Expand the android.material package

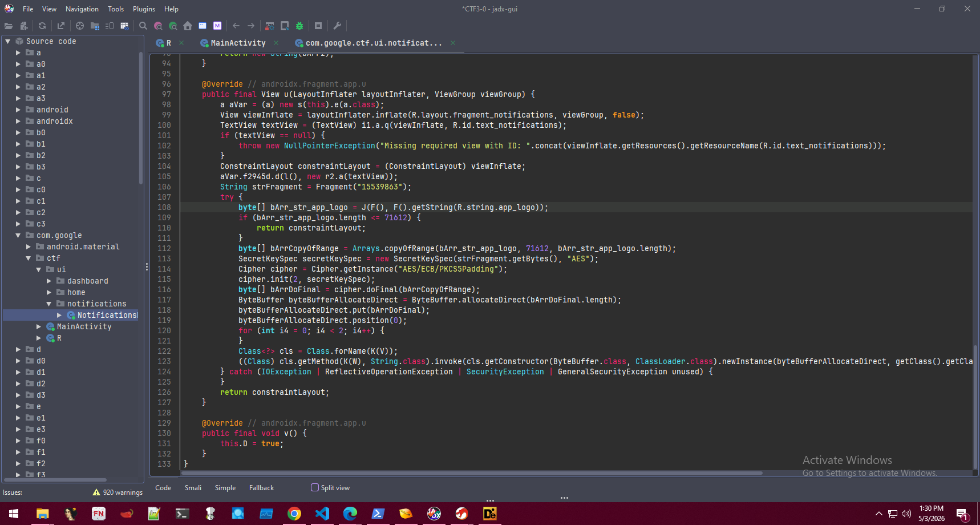29,247
